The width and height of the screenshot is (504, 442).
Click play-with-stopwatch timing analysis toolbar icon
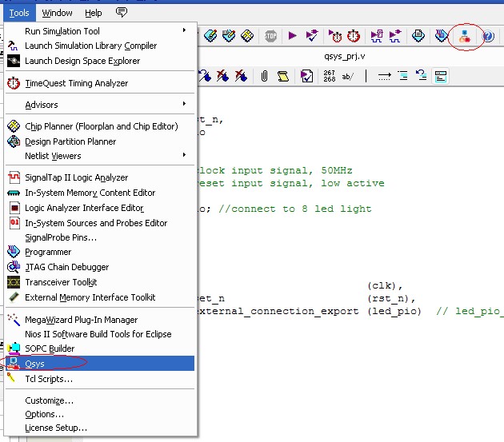point(334,36)
